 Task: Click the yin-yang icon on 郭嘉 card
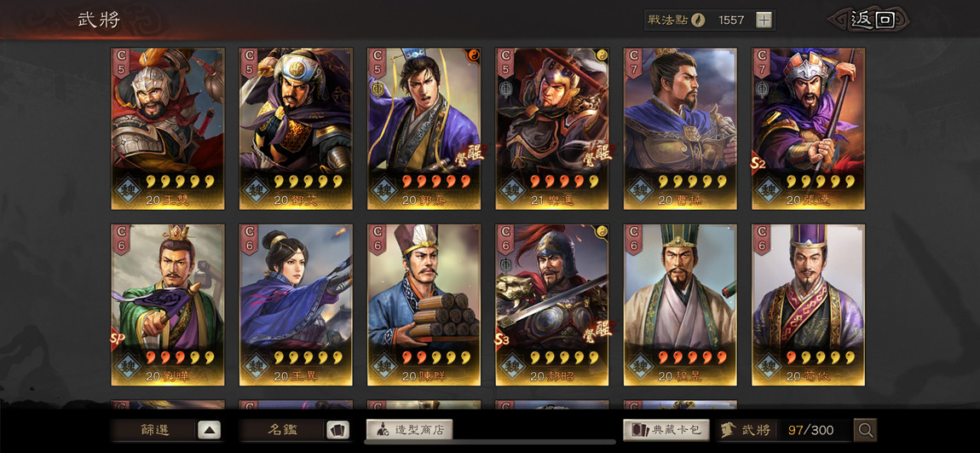click(x=474, y=55)
